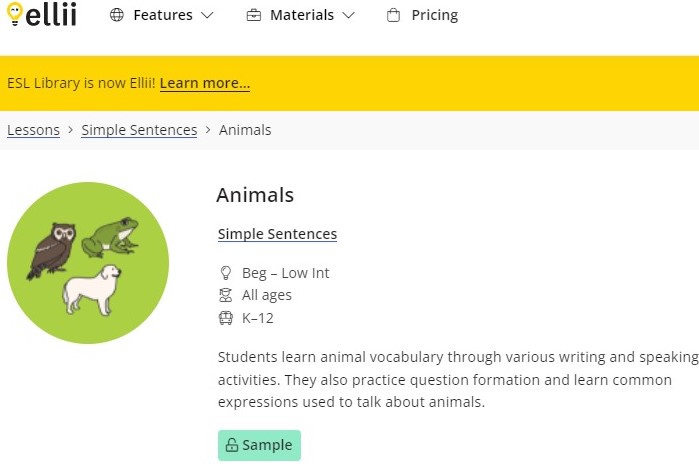Click the green Sample button
699x464 pixels.
[259, 445]
